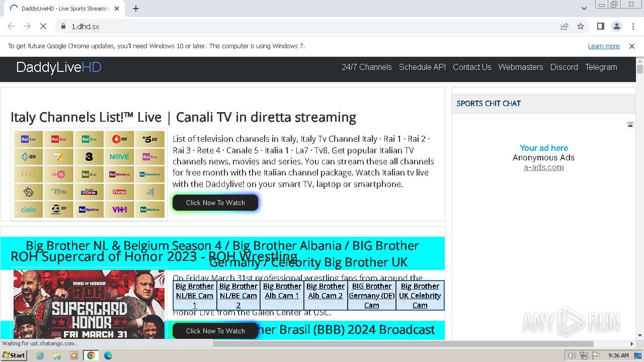Click vertical scrollbar up arrow
Viewport: 644px width, 362px height.
(639, 60)
